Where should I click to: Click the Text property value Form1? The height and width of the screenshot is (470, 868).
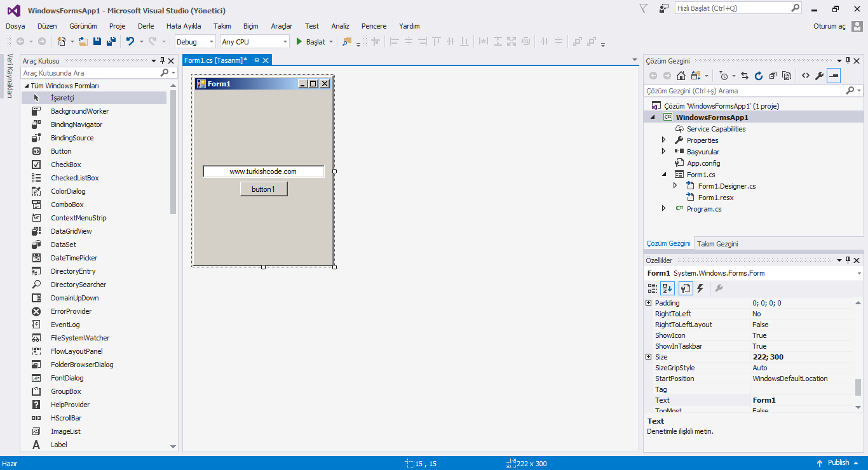(764, 400)
